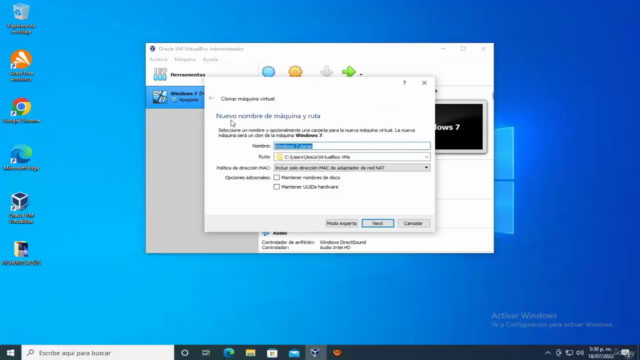Expand the Ruta path combo box

pyautogui.click(x=426, y=157)
